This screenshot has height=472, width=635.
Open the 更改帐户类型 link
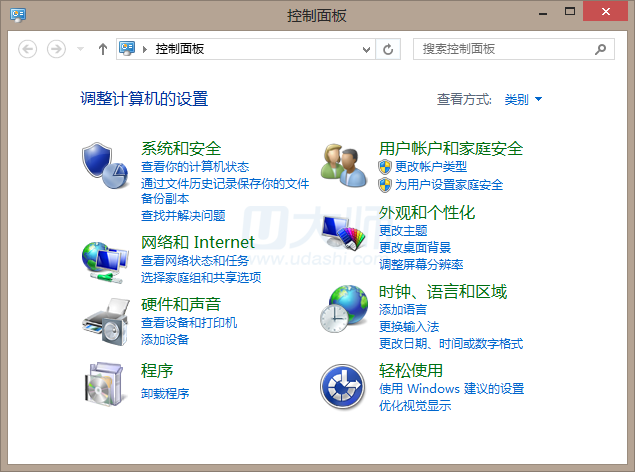tap(431, 166)
